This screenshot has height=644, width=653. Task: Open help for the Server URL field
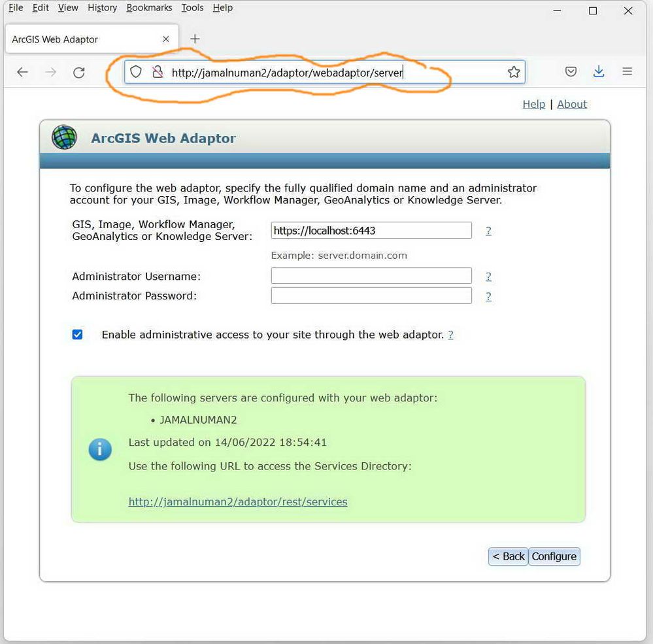pyautogui.click(x=488, y=231)
